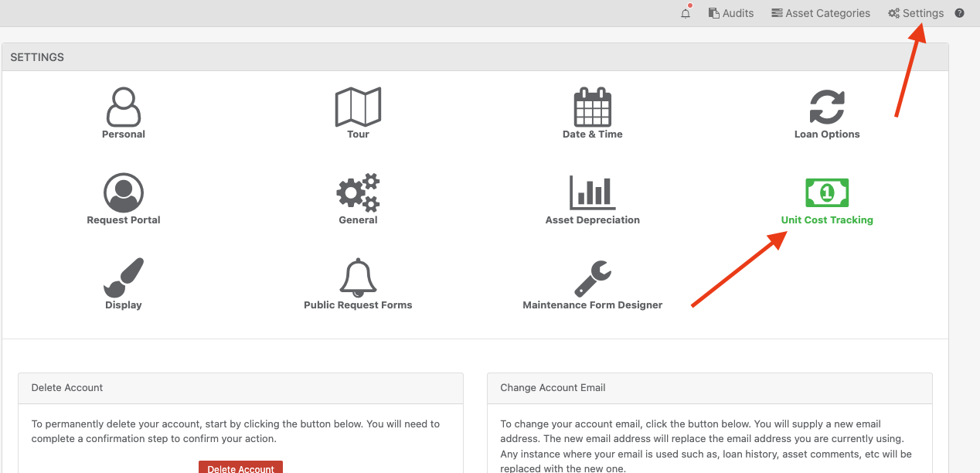
Task: Open Display settings
Action: click(x=123, y=283)
